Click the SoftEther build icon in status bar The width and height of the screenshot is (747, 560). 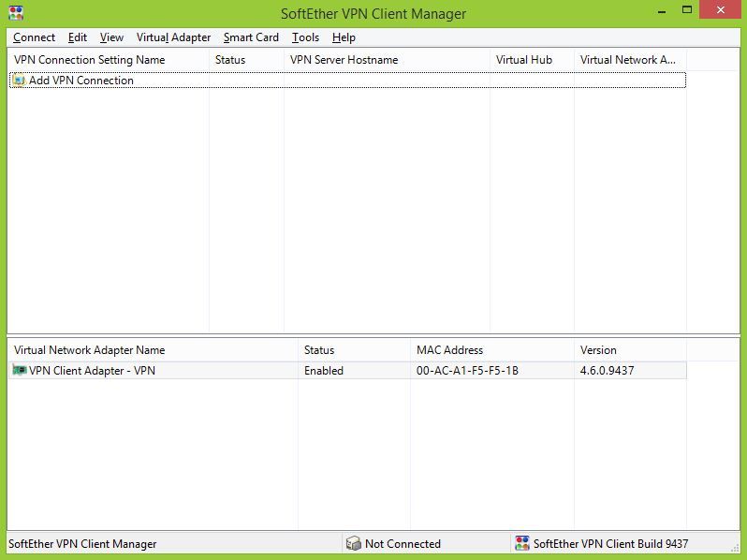pyautogui.click(x=521, y=544)
